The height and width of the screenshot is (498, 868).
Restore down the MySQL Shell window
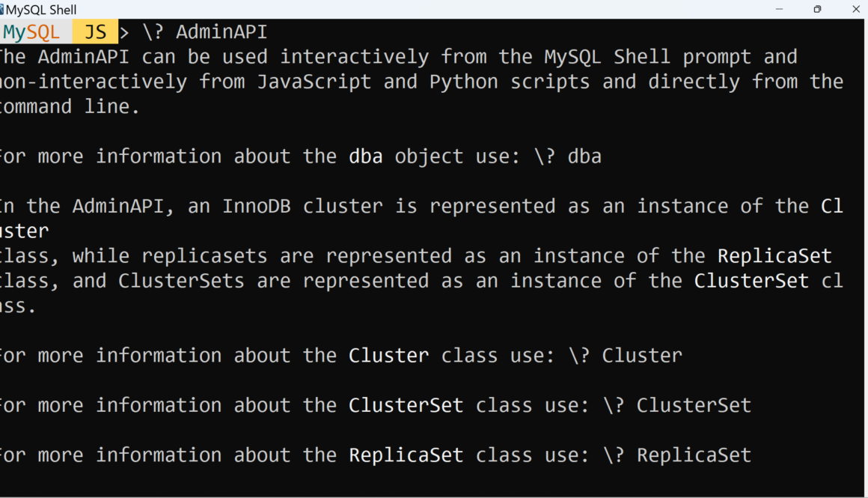coord(817,10)
